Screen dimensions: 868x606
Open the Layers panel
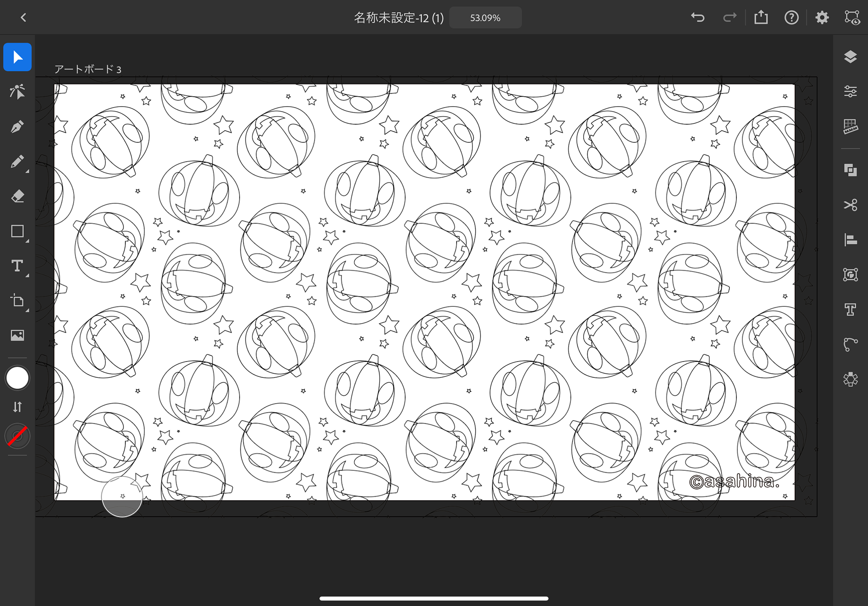pos(850,57)
